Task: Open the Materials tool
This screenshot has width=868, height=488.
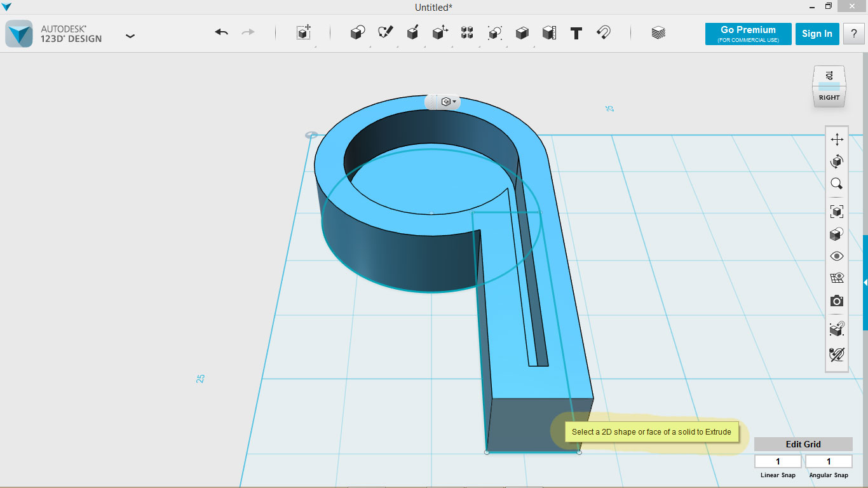Action: [658, 33]
